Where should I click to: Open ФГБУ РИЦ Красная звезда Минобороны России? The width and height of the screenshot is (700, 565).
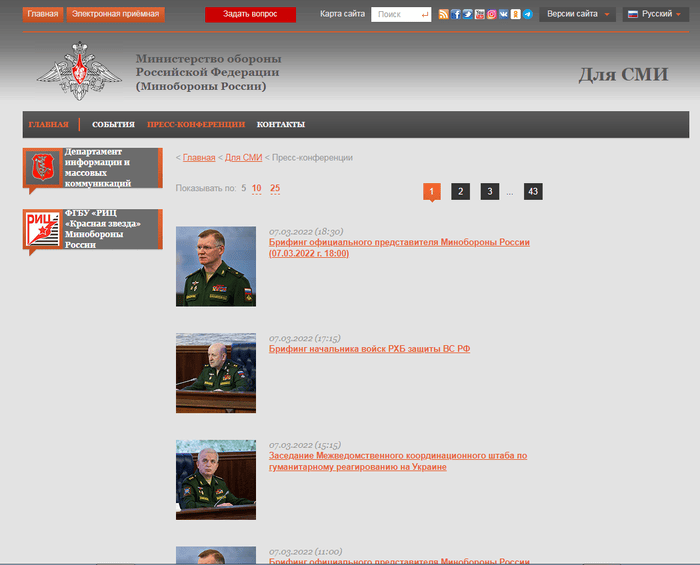click(x=93, y=229)
